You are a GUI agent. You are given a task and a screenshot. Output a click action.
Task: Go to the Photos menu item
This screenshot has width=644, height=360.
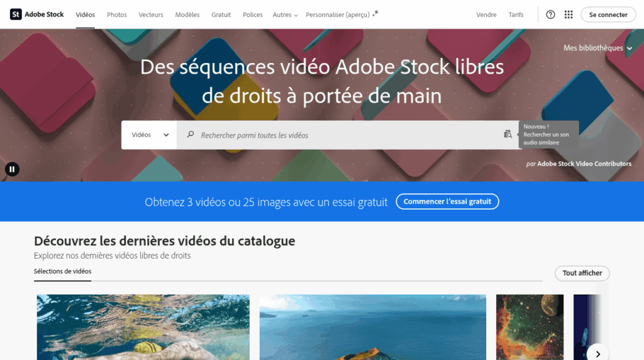coord(116,14)
